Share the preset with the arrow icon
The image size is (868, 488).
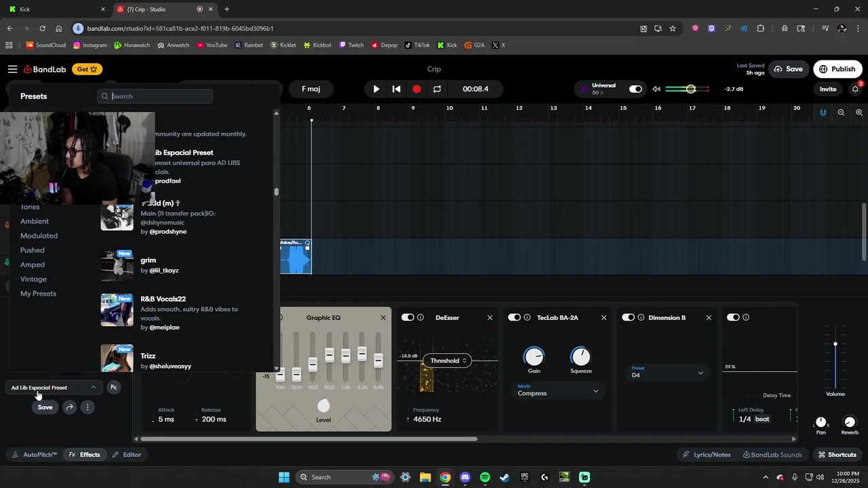(70, 407)
